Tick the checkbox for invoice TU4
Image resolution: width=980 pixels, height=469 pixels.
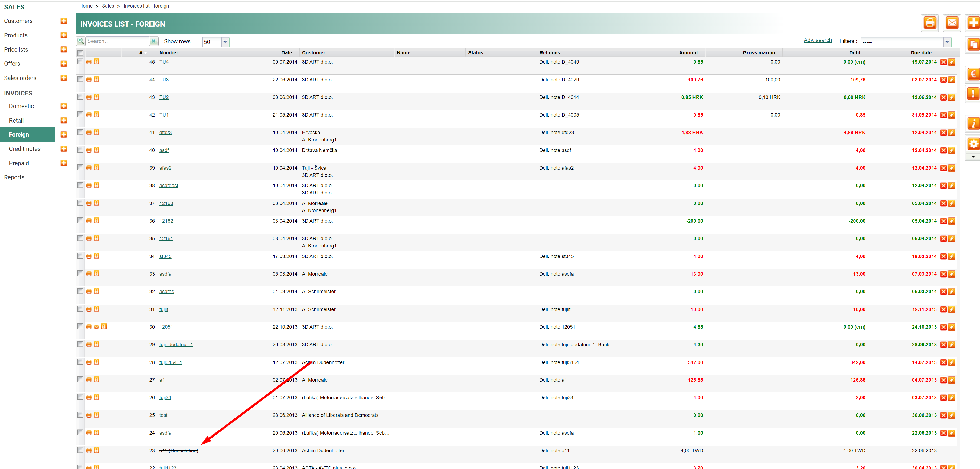[80, 62]
